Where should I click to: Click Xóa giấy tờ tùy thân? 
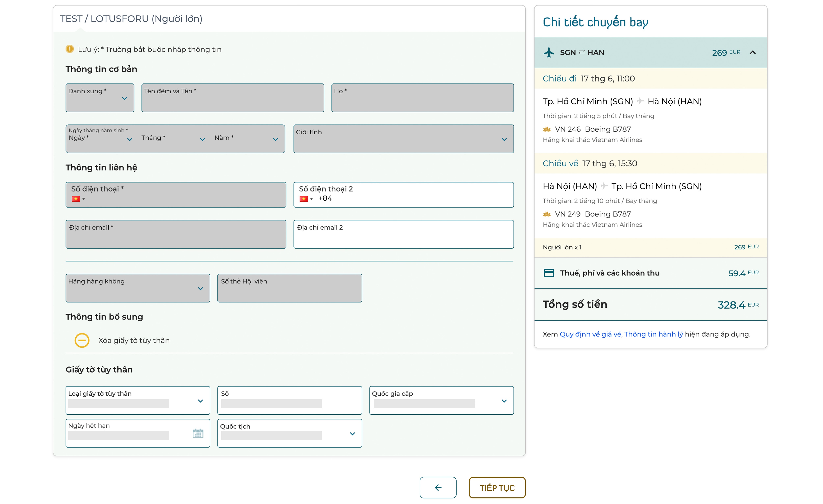[134, 340]
